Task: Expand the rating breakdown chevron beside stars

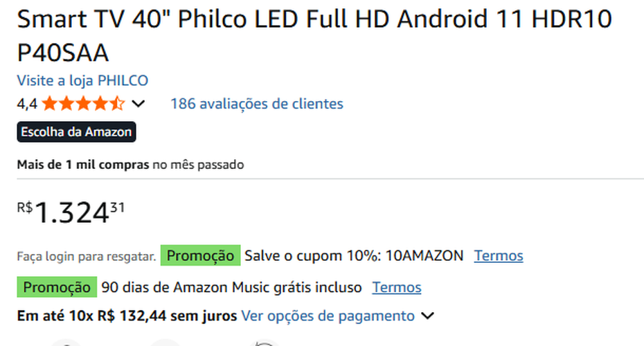Action: click(x=138, y=104)
